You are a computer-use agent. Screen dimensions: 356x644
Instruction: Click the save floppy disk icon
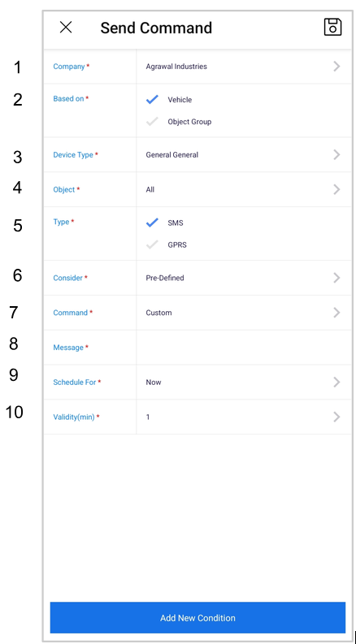[332, 27]
